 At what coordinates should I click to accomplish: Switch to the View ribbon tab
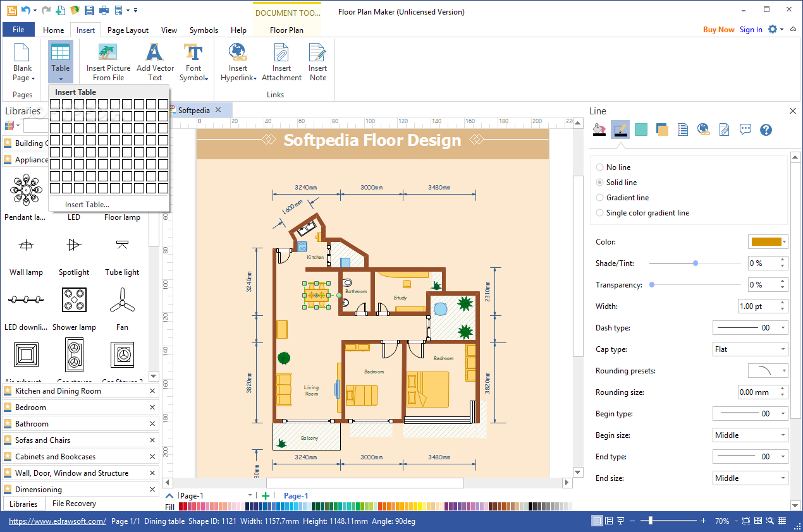[x=169, y=30]
